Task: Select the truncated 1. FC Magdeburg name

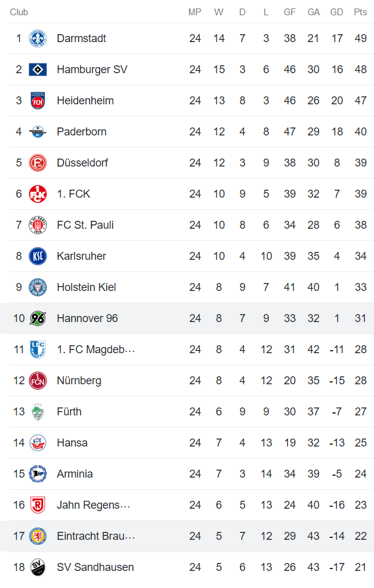Action: (x=95, y=350)
